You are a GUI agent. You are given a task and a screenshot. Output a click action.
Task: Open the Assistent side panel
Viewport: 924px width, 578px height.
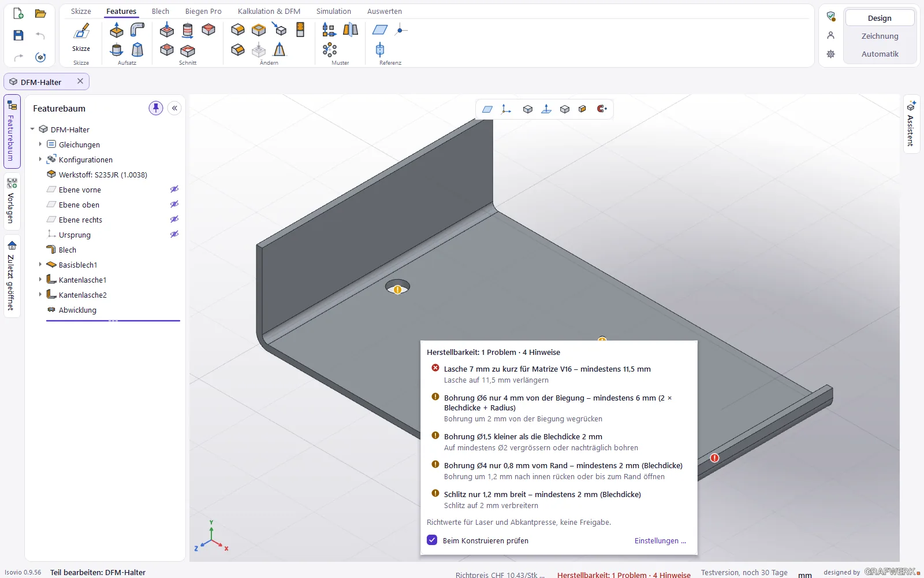point(911,124)
